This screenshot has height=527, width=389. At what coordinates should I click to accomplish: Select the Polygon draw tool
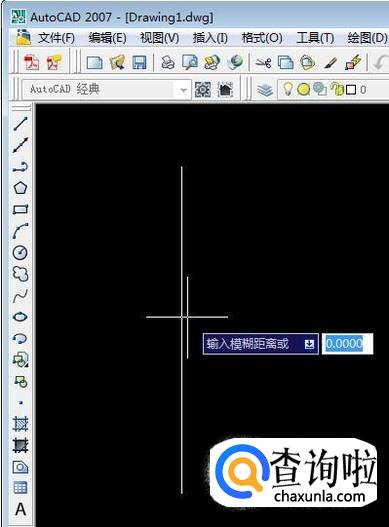point(21,188)
